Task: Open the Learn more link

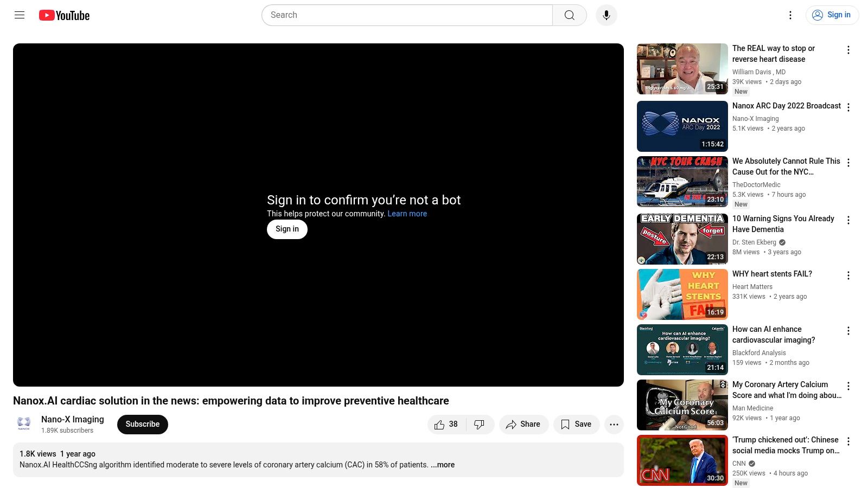Action: [407, 214]
